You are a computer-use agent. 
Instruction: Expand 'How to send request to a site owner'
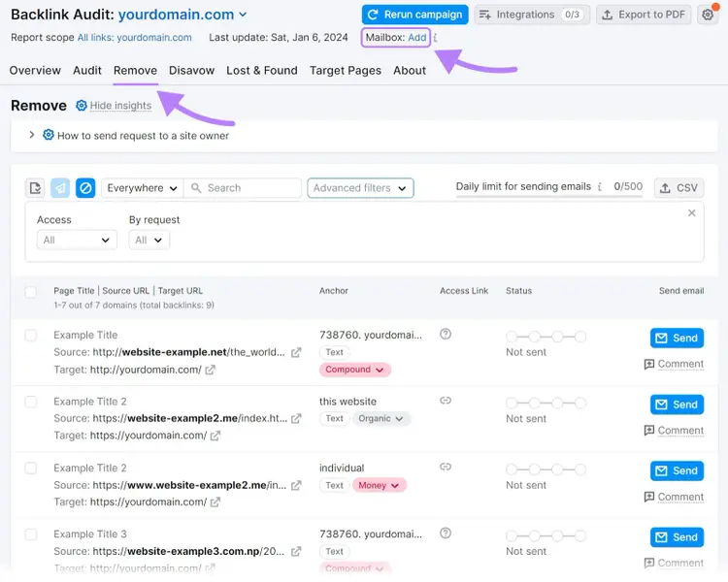coord(32,135)
